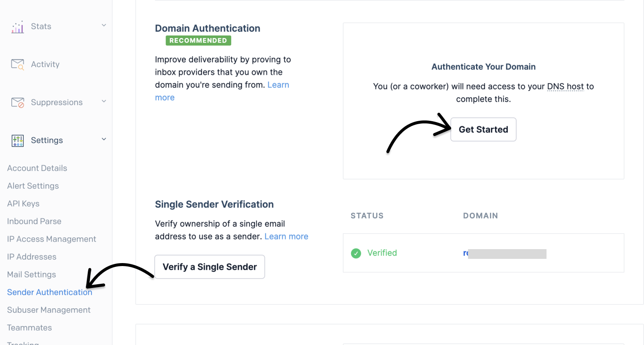This screenshot has width=644, height=345.
Task: Open the Stats section icon
Action: point(17,26)
